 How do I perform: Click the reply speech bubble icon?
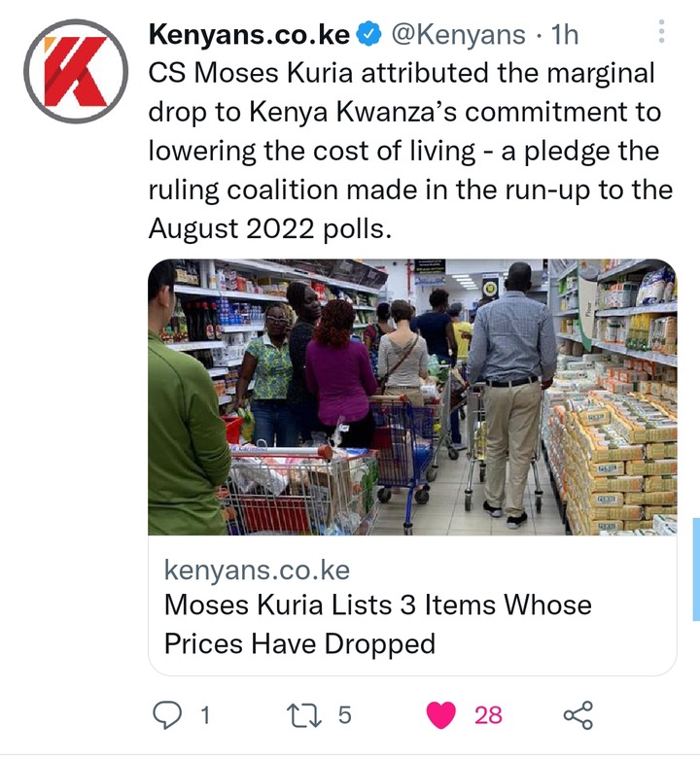(x=167, y=714)
